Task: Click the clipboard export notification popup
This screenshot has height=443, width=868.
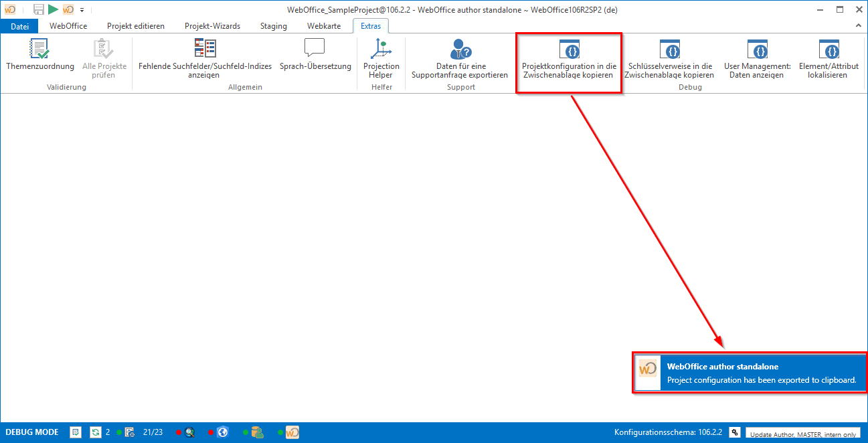Action: tap(748, 373)
